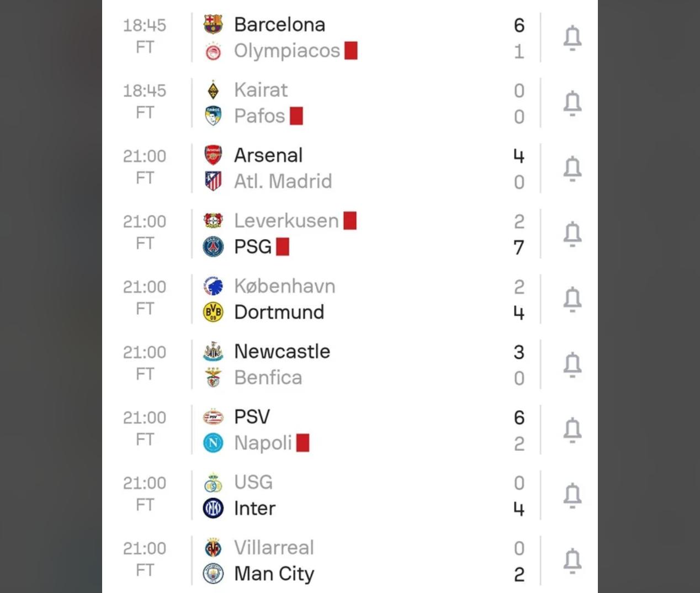Click the Barcelona club crest
700x593 pixels.
pyautogui.click(x=213, y=25)
